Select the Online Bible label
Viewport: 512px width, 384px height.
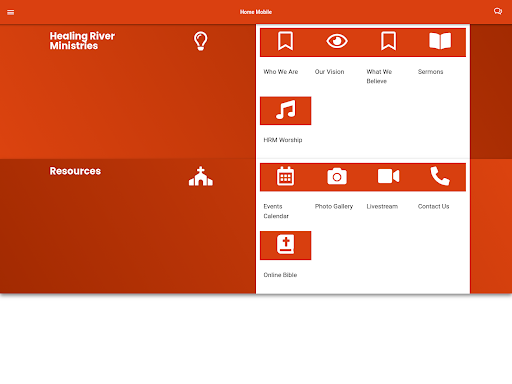tap(280, 275)
